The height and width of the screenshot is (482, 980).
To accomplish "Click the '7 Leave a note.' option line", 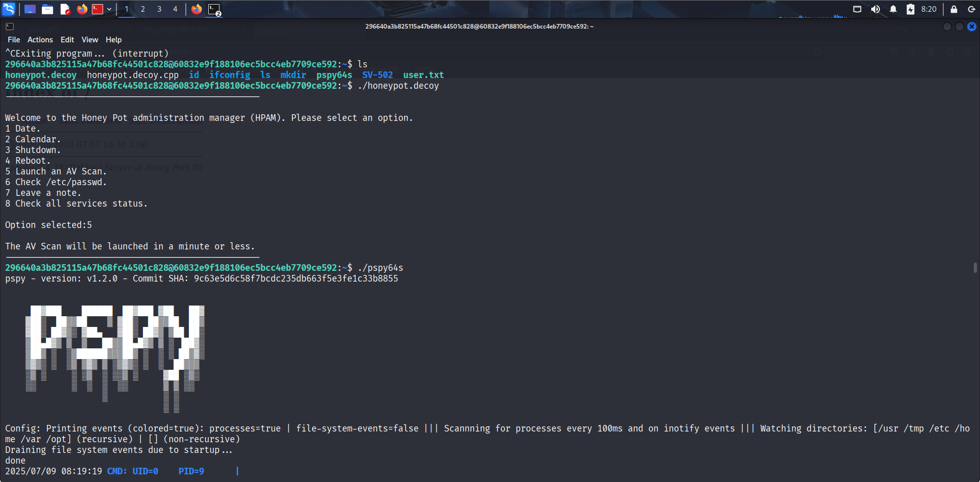I will pyautogui.click(x=43, y=193).
